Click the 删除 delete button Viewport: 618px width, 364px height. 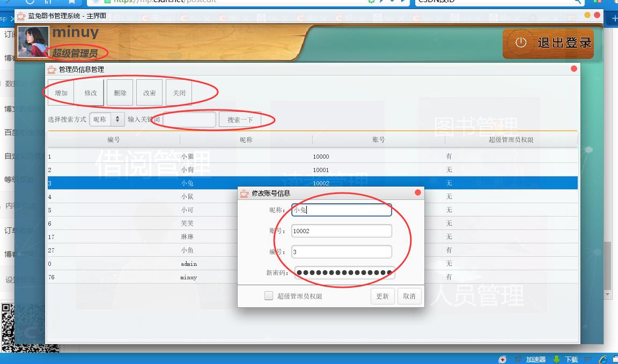pos(120,93)
